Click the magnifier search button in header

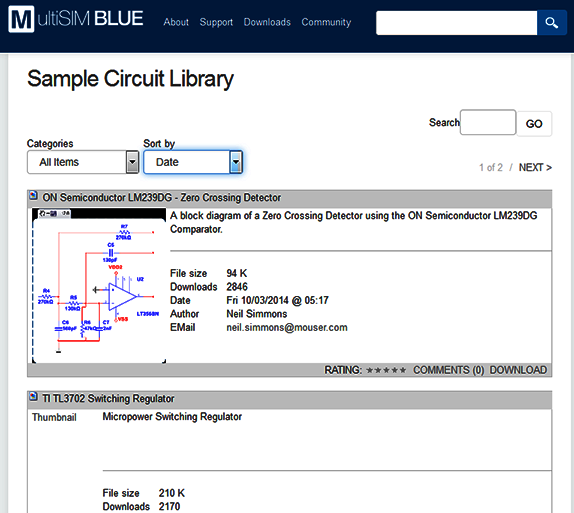552,23
